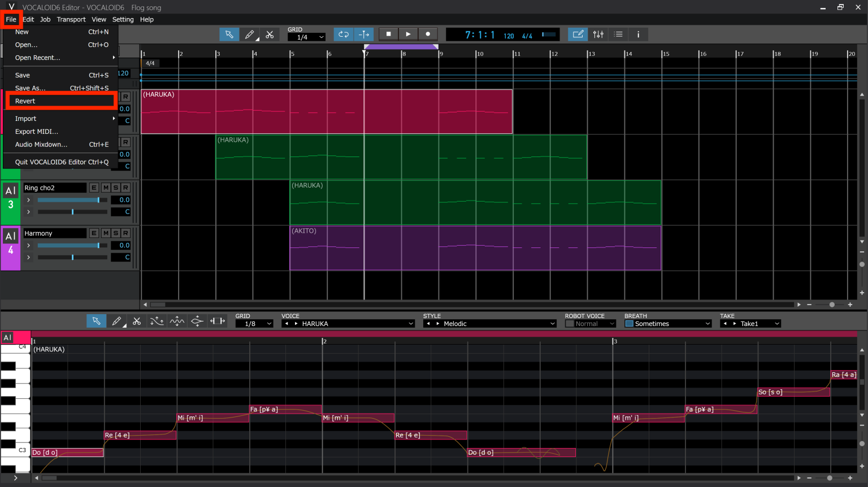Select the Scissors cut tool in the top toolbar

[270, 34]
